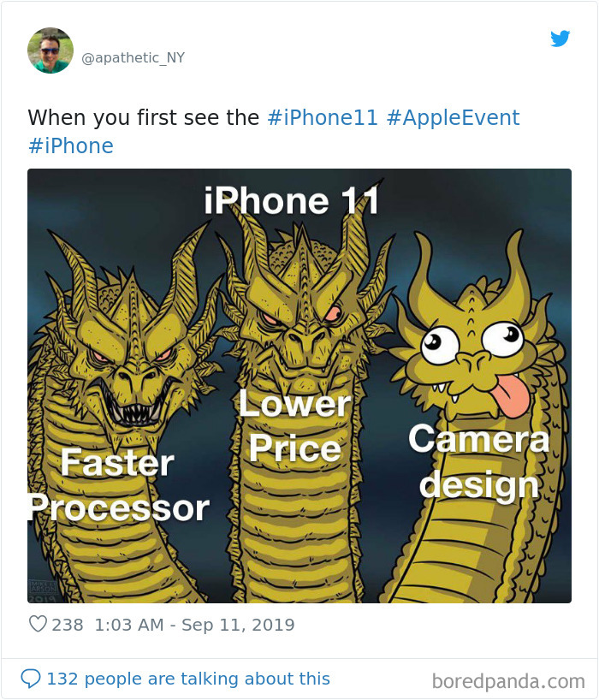The image size is (599, 700).
Task: Toggle like using the heart icon
Action: tap(38, 626)
